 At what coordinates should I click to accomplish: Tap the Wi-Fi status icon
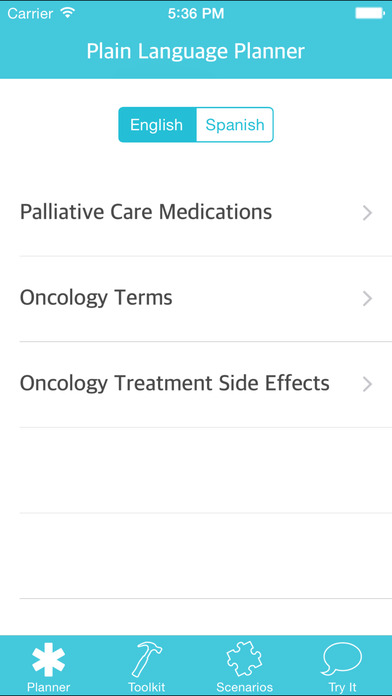[x=67, y=13]
